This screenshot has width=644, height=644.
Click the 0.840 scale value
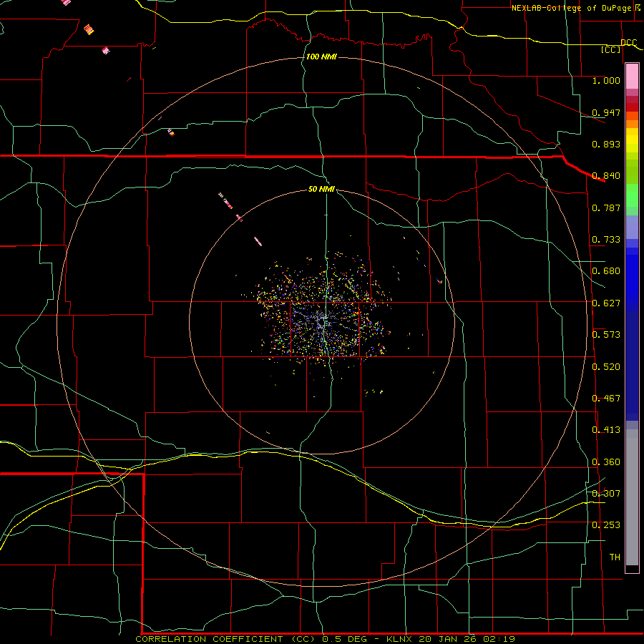(606, 176)
